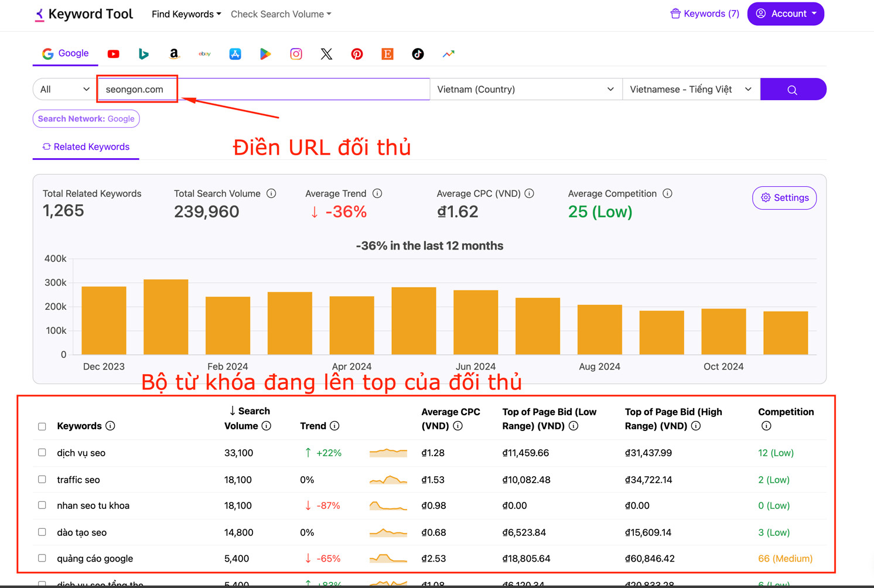Click the "traffic seo" keyword text
The image size is (874, 588).
78,480
